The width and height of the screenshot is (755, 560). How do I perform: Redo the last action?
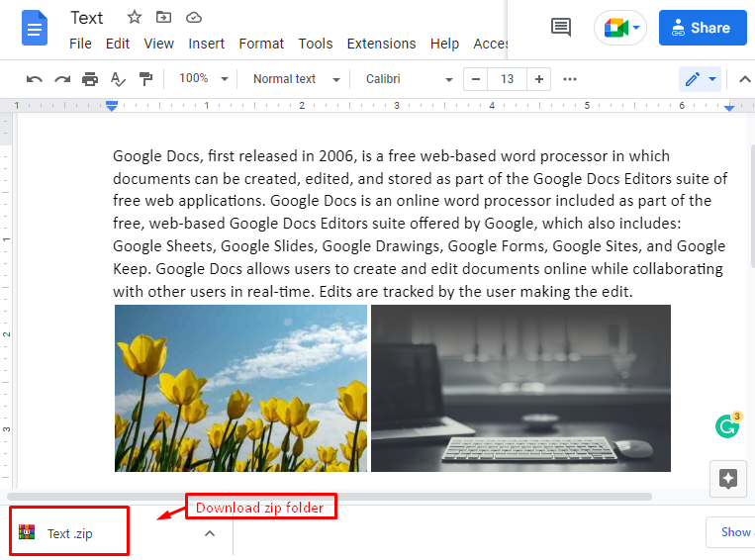[62, 79]
